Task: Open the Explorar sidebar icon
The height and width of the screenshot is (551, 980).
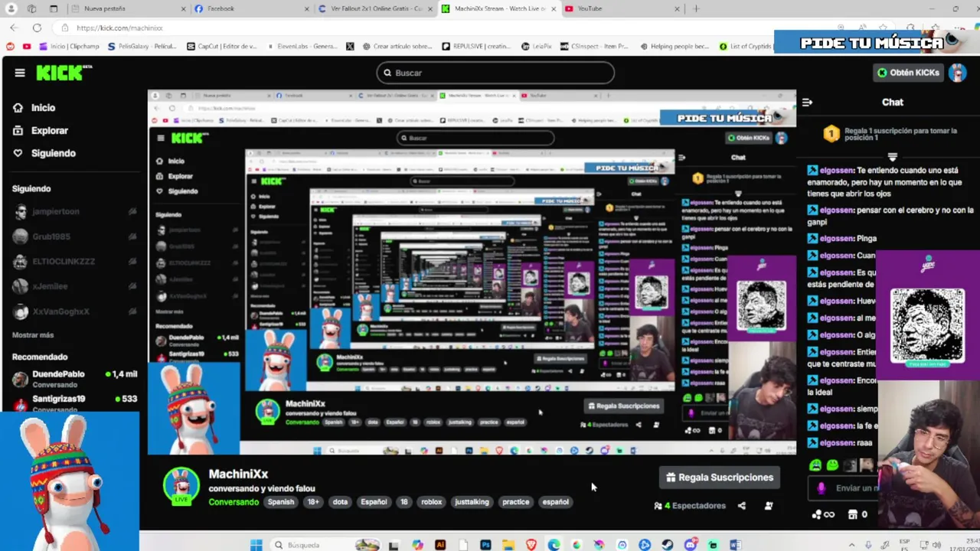Action: pos(18,131)
